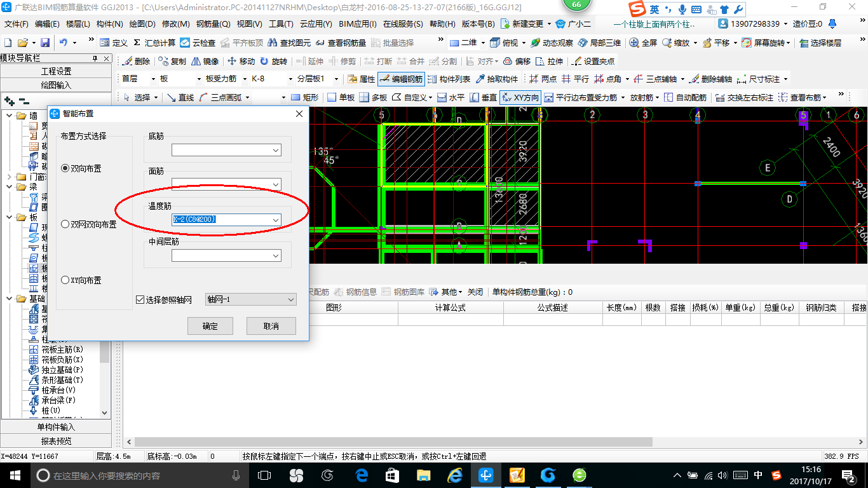868x488 pixels.
Task: Click 拾取构件 pick component eyedropper
Action: [x=497, y=79]
